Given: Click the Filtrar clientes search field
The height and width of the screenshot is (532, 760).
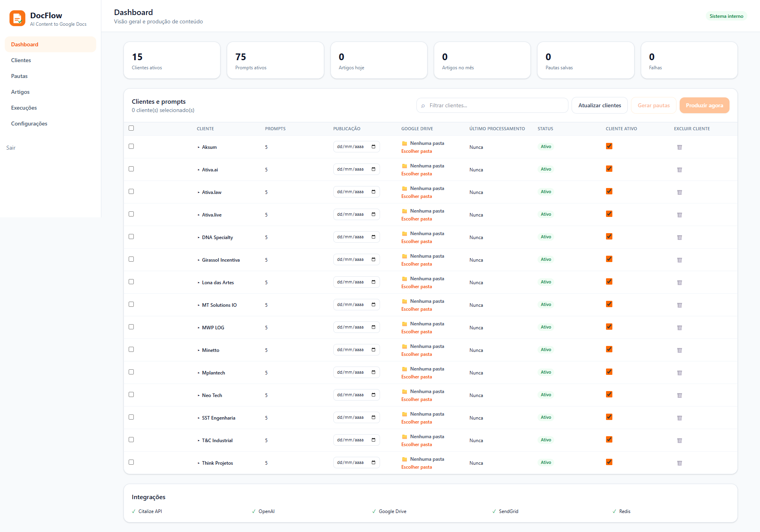Looking at the screenshot, I should pos(492,105).
